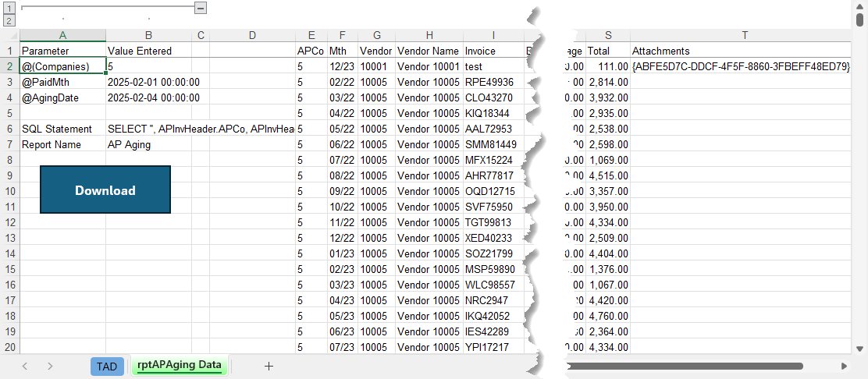Select column B header
The height and width of the screenshot is (379, 868).
tap(149, 35)
